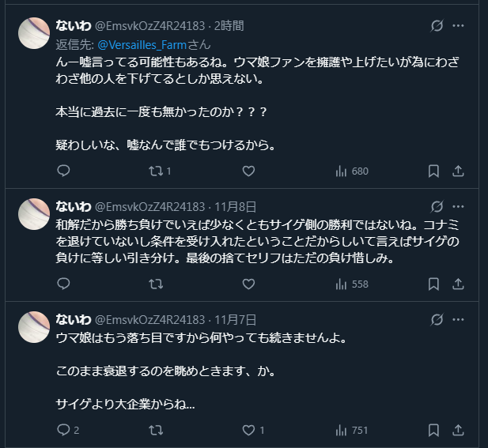Open more options on the 11月8日 tweet
Viewport: 488px width, 448px height.
pyautogui.click(x=458, y=206)
